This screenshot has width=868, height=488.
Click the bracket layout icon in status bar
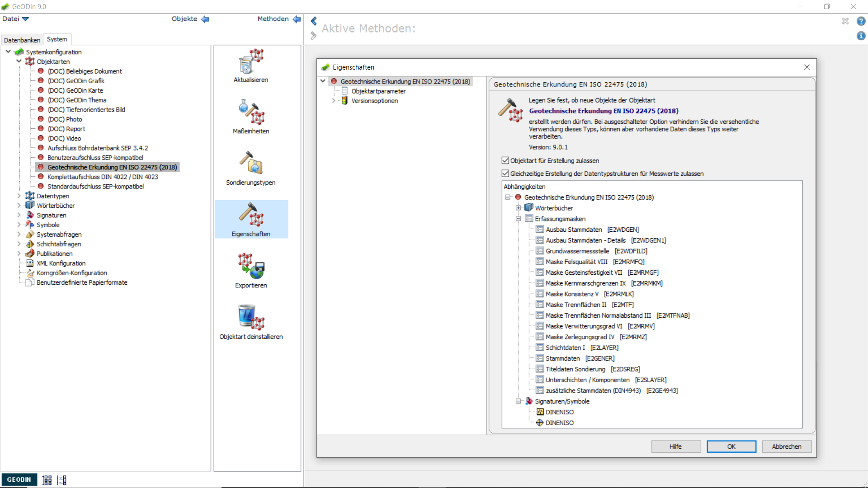[x=62, y=480]
